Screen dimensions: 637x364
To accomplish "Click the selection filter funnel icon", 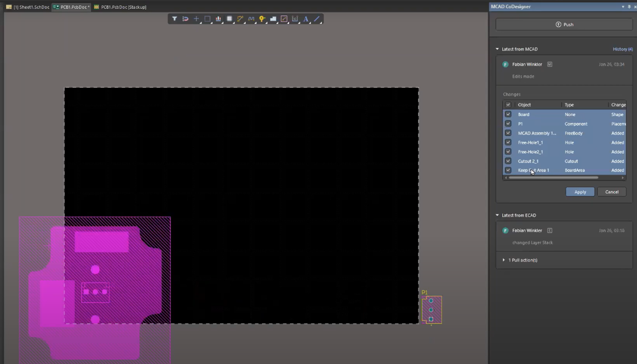I will pos(174,19).
